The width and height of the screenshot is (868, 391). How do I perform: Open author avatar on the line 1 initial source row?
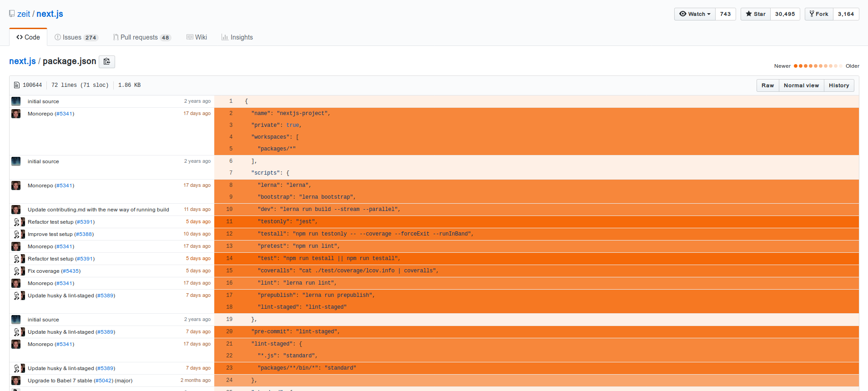pos(16,101)
